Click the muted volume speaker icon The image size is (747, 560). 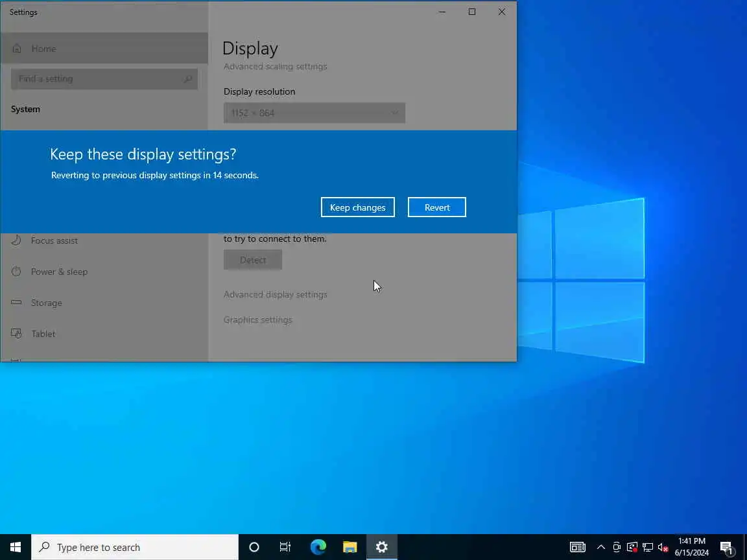663,547
